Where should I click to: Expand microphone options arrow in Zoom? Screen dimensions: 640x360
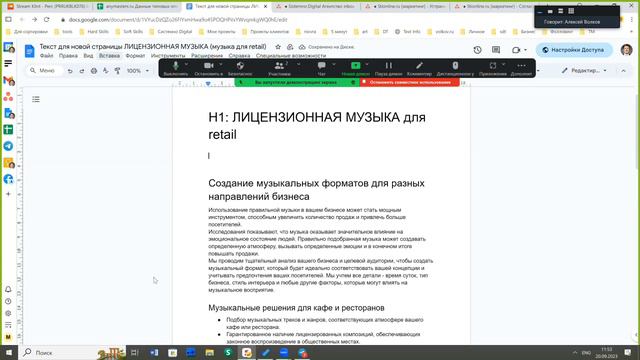(186, 64)
